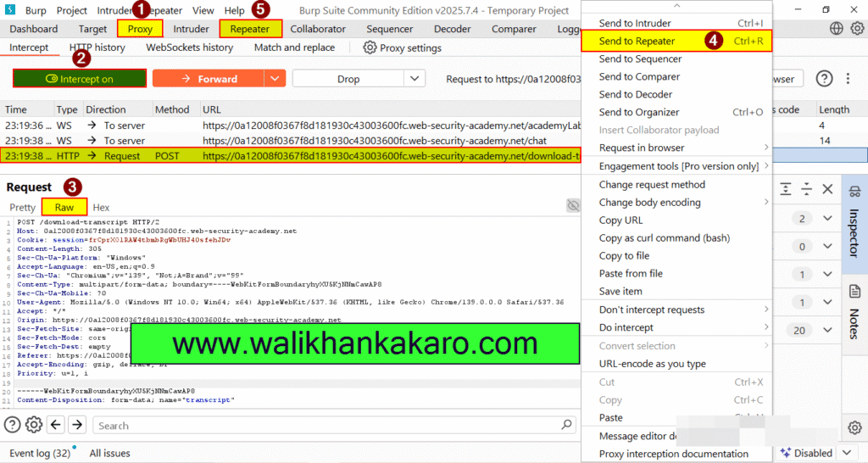This screenshot has height=463, width=868.
Task: Close the Inspector panel with X
Action: [x=827, y=189]
